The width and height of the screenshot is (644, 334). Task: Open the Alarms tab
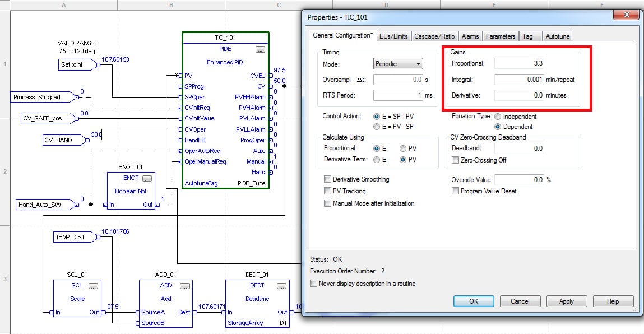click(470, 36)
